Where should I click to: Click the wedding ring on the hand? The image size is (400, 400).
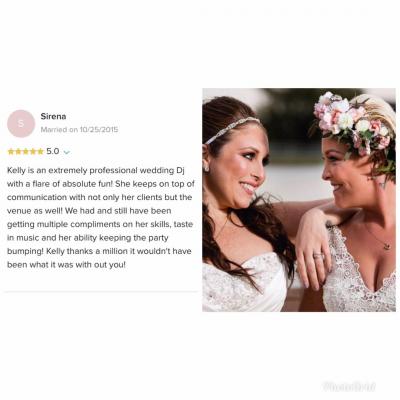point(318,256)
